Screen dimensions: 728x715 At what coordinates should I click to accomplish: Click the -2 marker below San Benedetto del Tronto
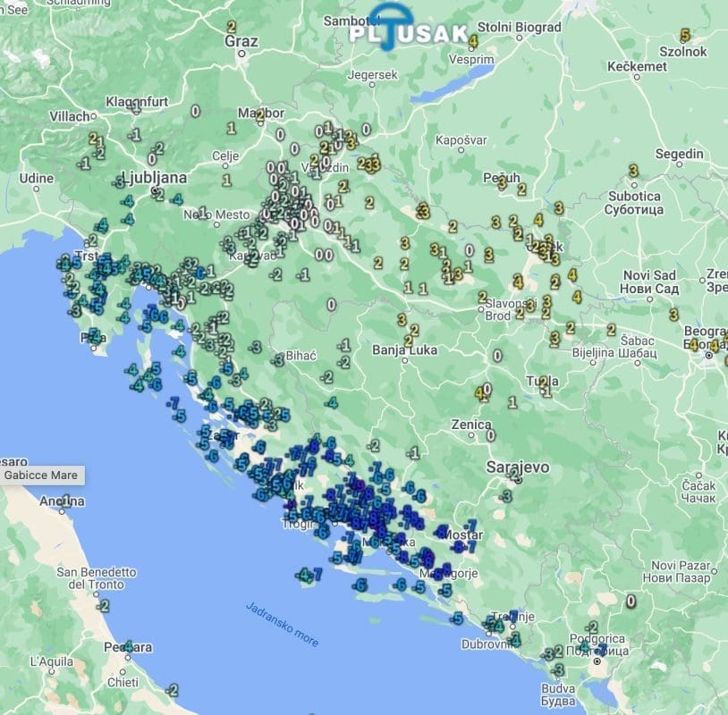click(103, 606)
